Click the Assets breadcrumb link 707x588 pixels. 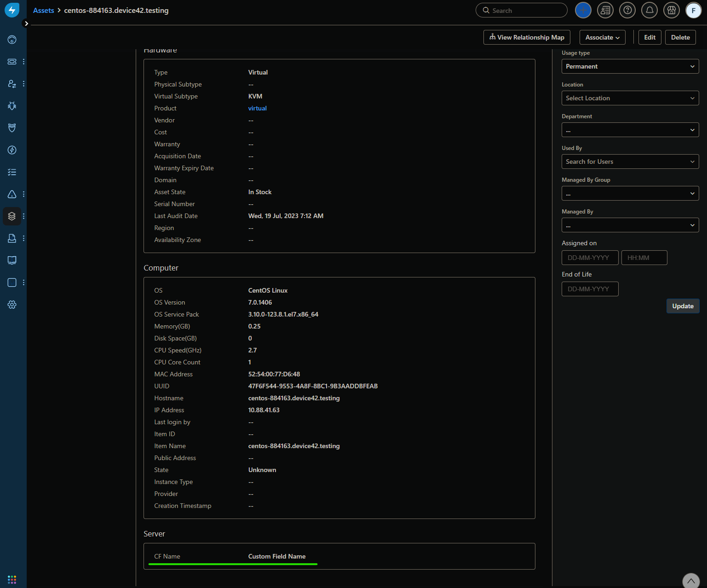click(44, 10)
